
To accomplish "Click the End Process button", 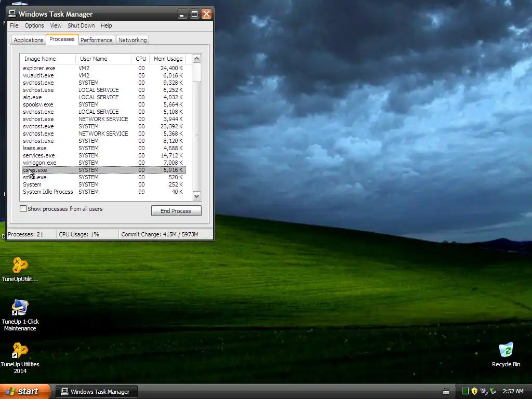I will click(176, 211).
